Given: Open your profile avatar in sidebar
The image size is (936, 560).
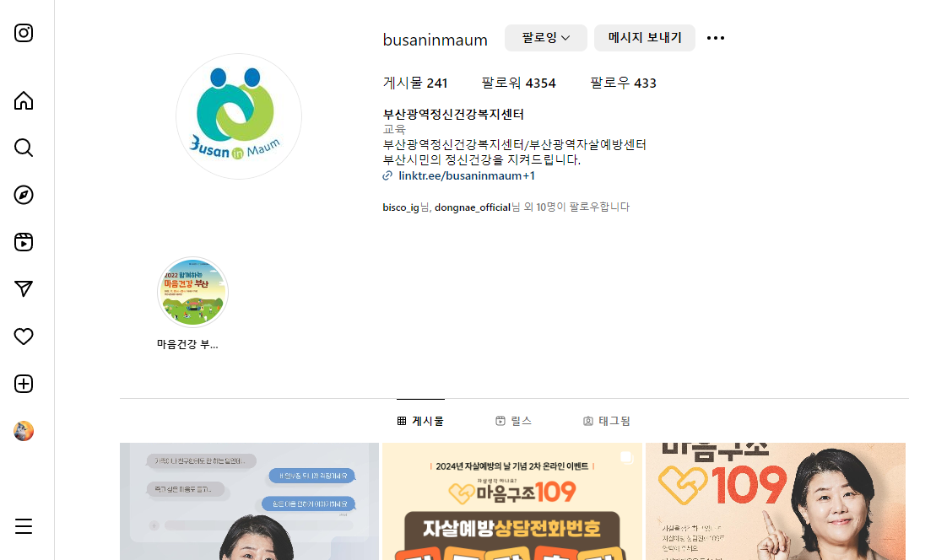Looking at the screenshot, I should coord(24,431).
